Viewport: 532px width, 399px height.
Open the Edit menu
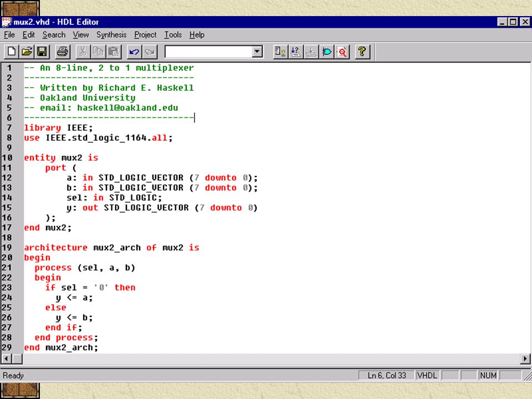28,34
